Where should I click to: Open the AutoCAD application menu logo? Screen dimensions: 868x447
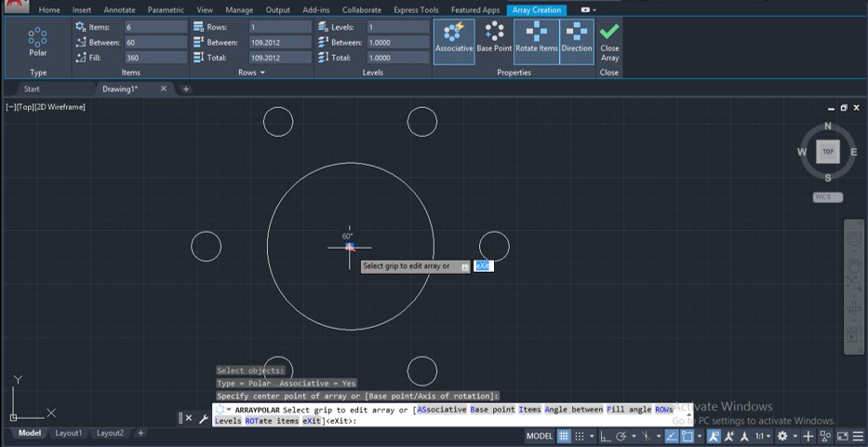pos(17,7)
